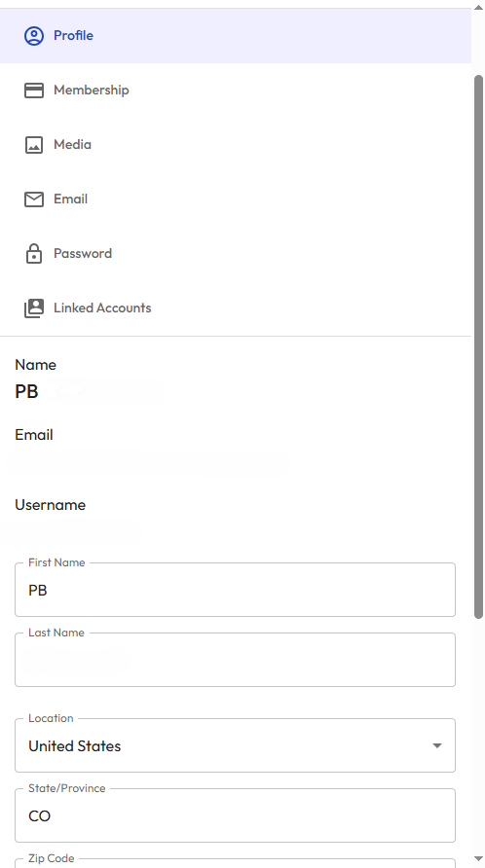The image size is (485, 868).
Task: Click the vertical scrollbar thumb
Action: [479, 346]
